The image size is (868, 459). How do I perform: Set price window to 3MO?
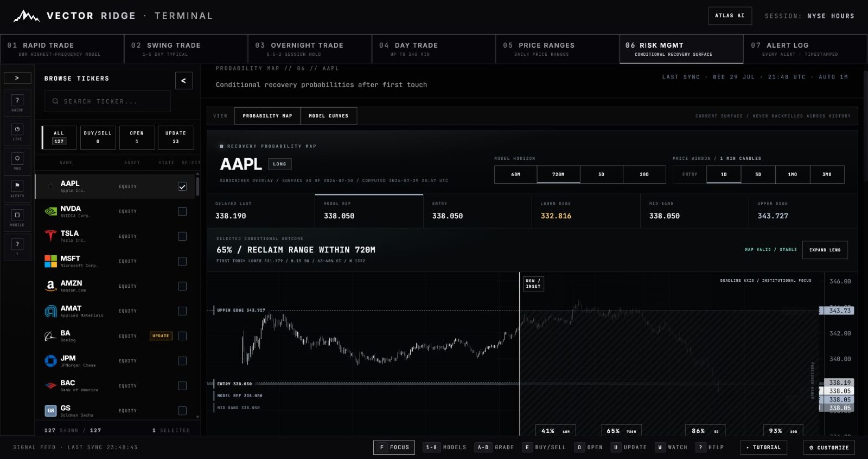[827, 174]
